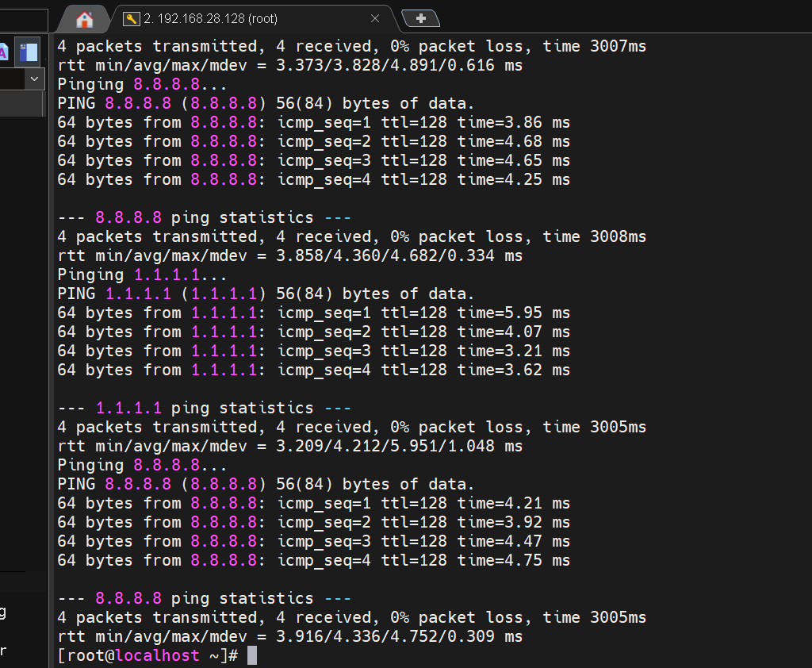This screenshot has height=668, width=812.
Task: Click the reply line with time=4.07 ms
Action: point(313,332)
